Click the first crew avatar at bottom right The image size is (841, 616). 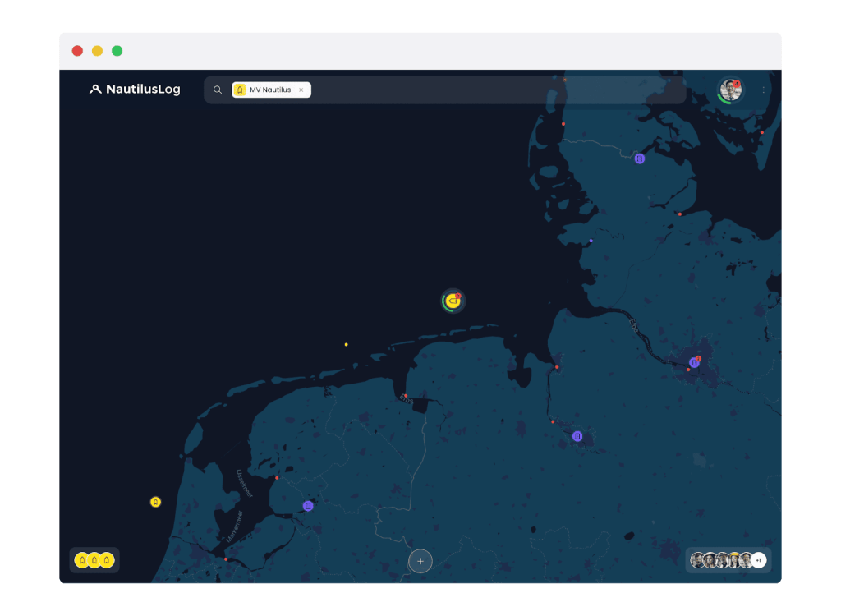[698, 560]
